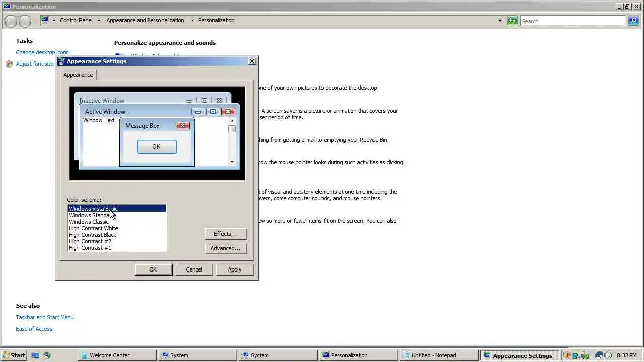This screenshot has height=362, width=644.
Task: Open volume speaker tray icon
Action: [607, 355]
